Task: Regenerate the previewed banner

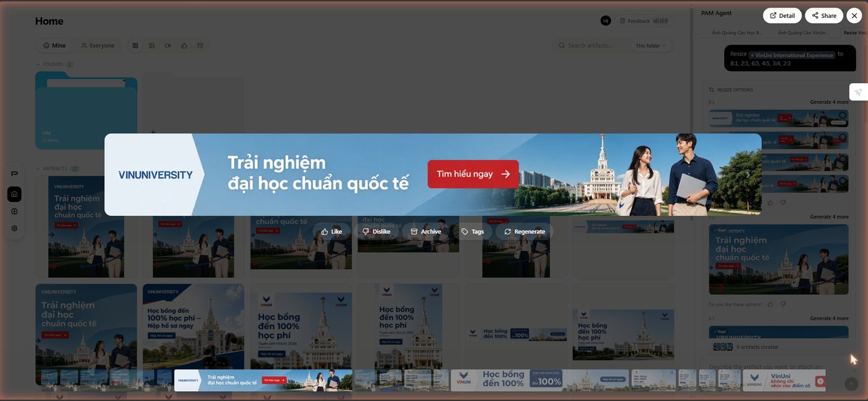Action: (525, 232)
